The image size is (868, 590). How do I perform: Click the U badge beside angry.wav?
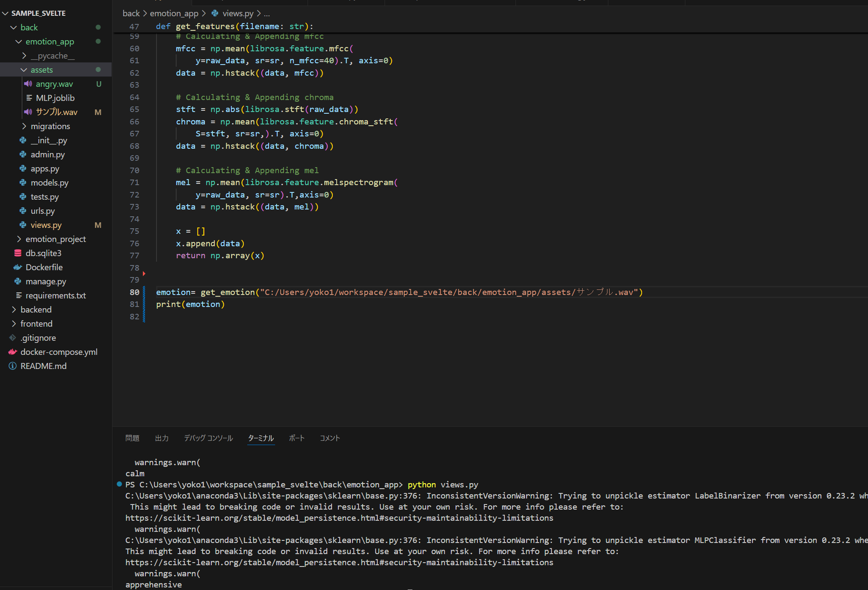click(x=99, y=84)
